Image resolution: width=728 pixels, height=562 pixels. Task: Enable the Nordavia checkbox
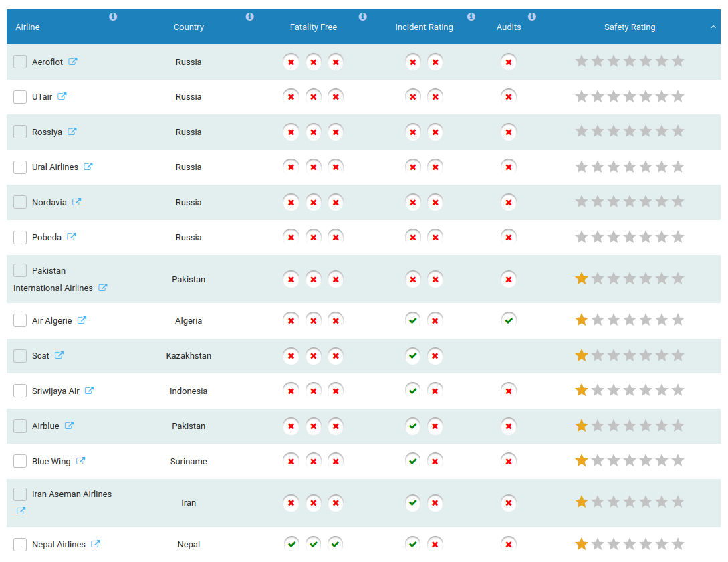20,202
